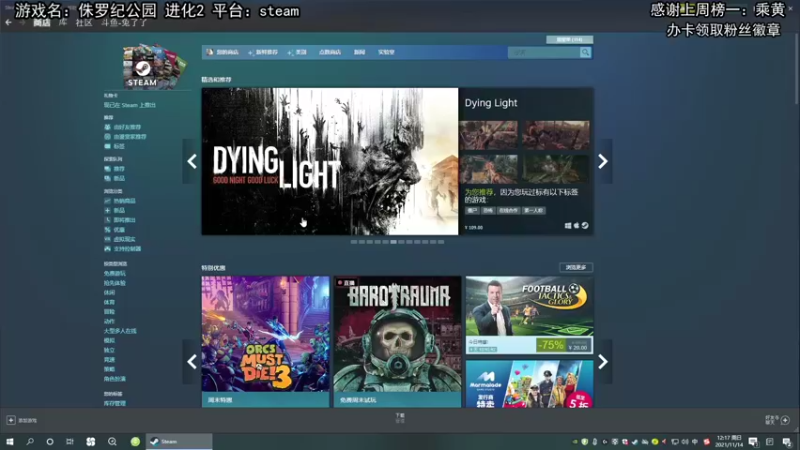This screenshot has height=450, width=800.
Task: Open curator recommendations icon in sidebar
Action: point(107,137)
